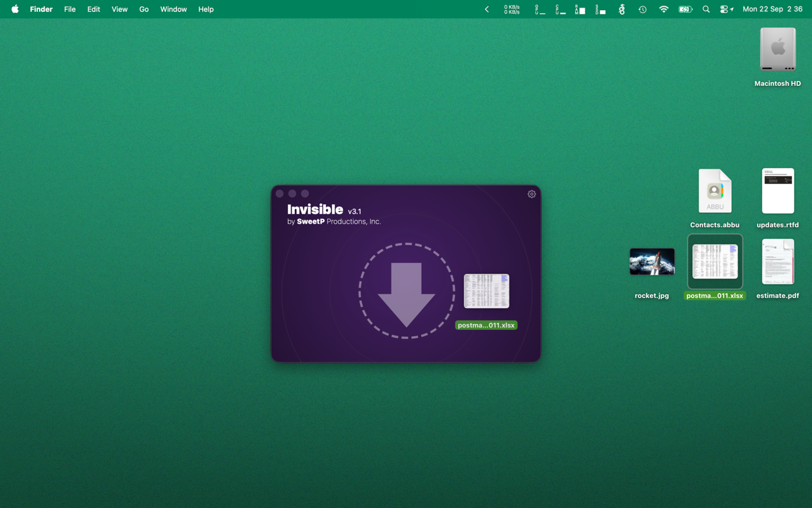Screen dimensions: 812x508
Task: Open the Help menu
Action: tap(206, 9)
